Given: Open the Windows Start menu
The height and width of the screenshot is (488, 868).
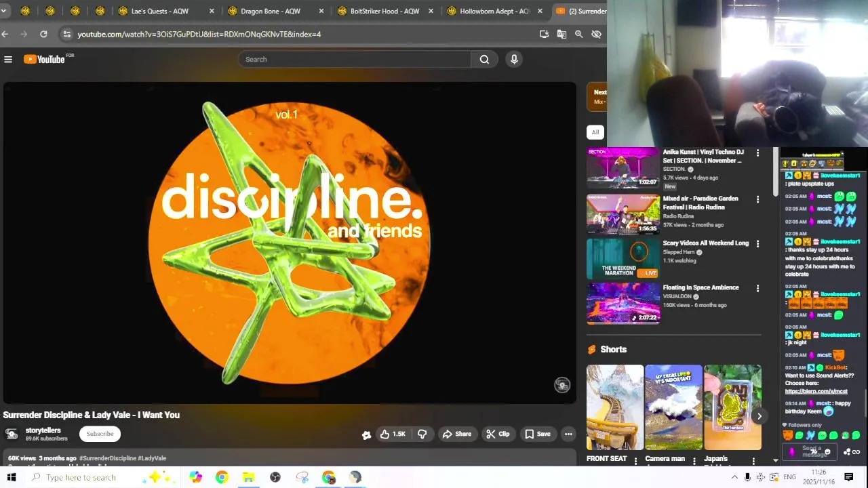Looking at the screenshot, I should (x=11, y=477).
